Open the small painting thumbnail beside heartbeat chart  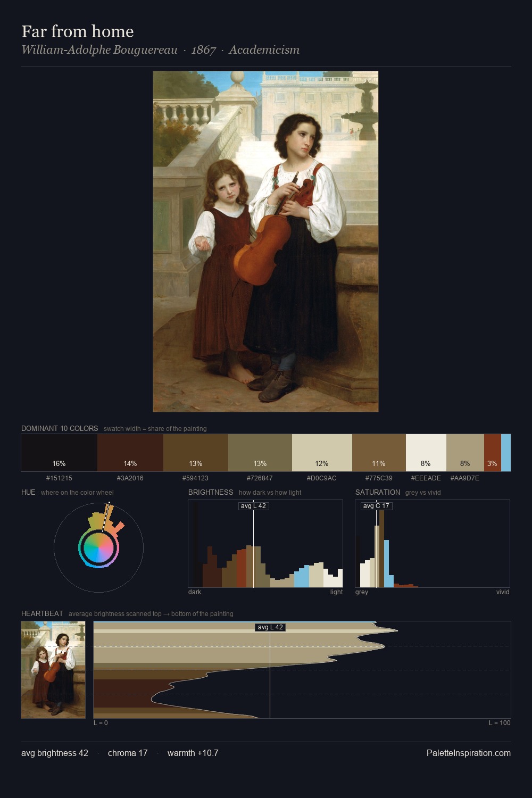pyautogui.click(x=53, y=670)
